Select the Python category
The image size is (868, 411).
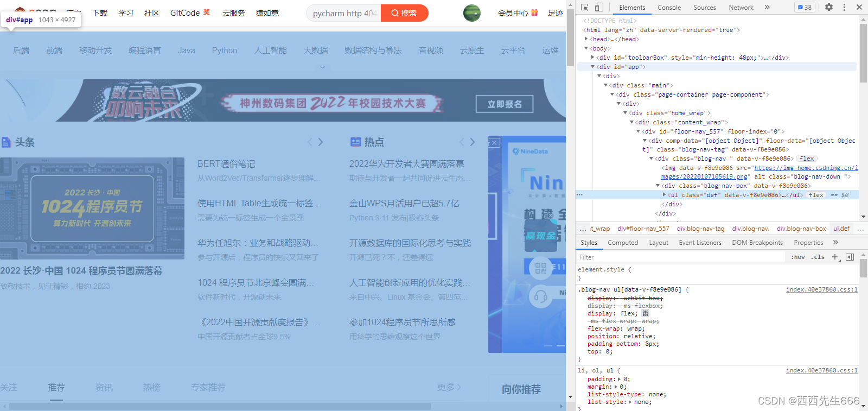click(x=225, y=50)
